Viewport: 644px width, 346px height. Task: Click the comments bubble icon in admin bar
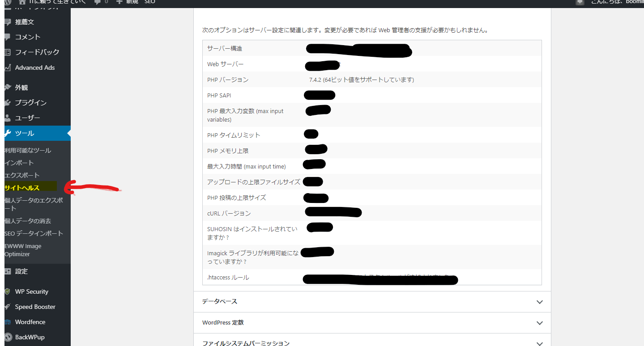(x=98, y=2)
